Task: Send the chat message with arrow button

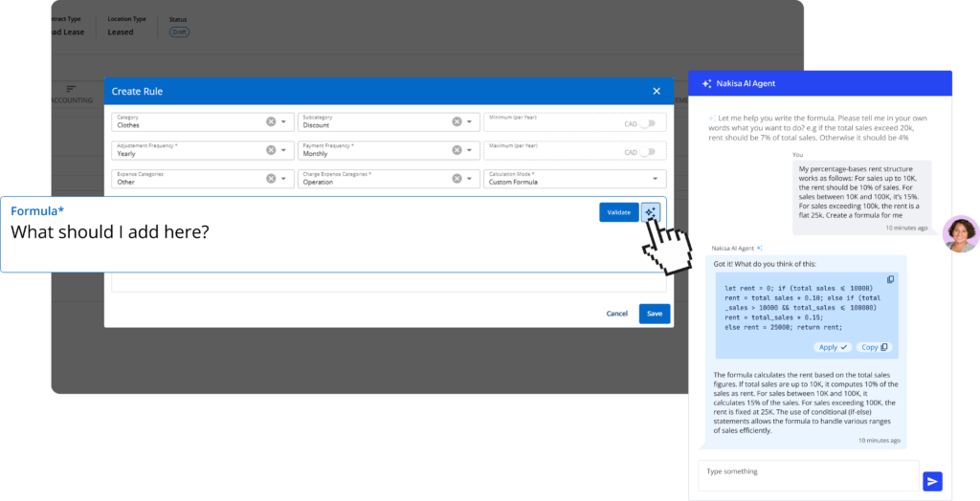Action: point(932,481)
